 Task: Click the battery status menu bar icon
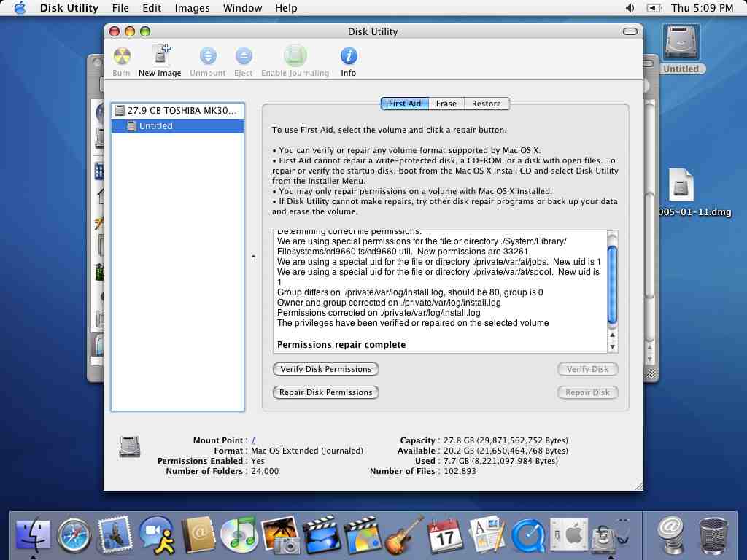(x=654, y=8)
